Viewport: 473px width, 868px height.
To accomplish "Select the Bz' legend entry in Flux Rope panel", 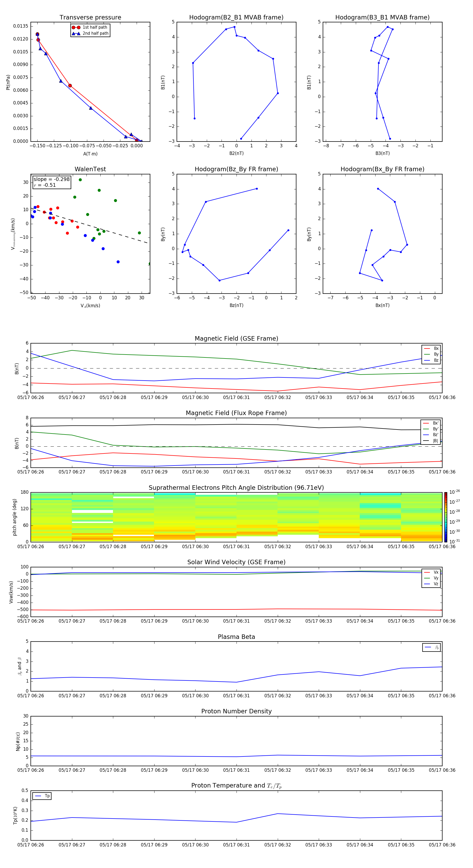I will pyautogui.click(x=431, y=435).
